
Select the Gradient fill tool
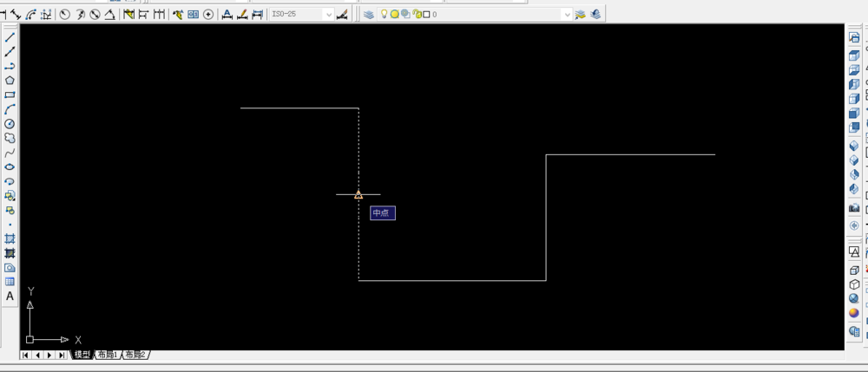pyautogui.click(x=10, y=253)
